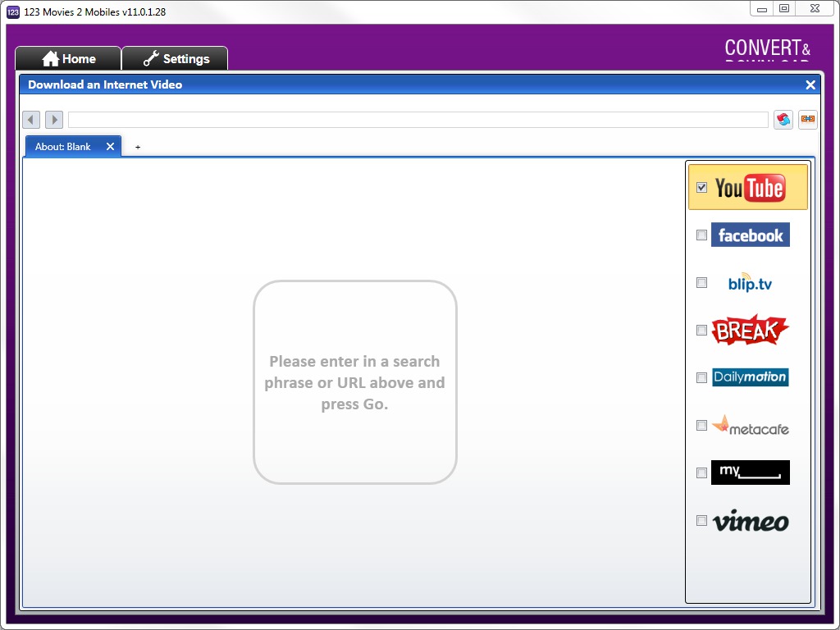
Task: Open the blip.tv site logo
Action: tap(750, 282)
